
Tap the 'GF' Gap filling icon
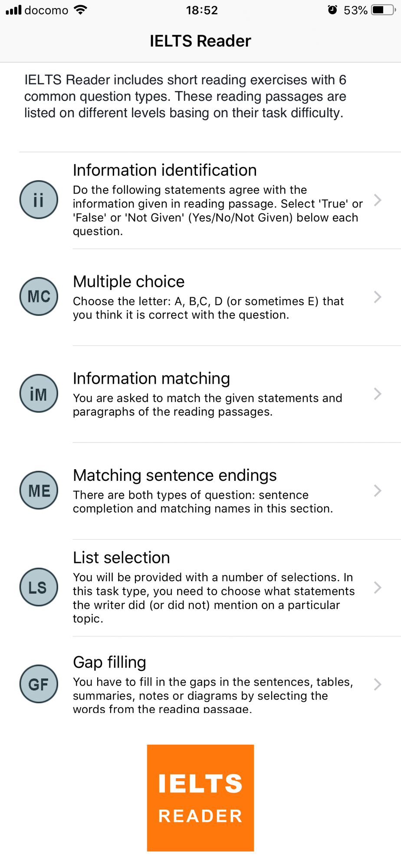pos(39,684)
